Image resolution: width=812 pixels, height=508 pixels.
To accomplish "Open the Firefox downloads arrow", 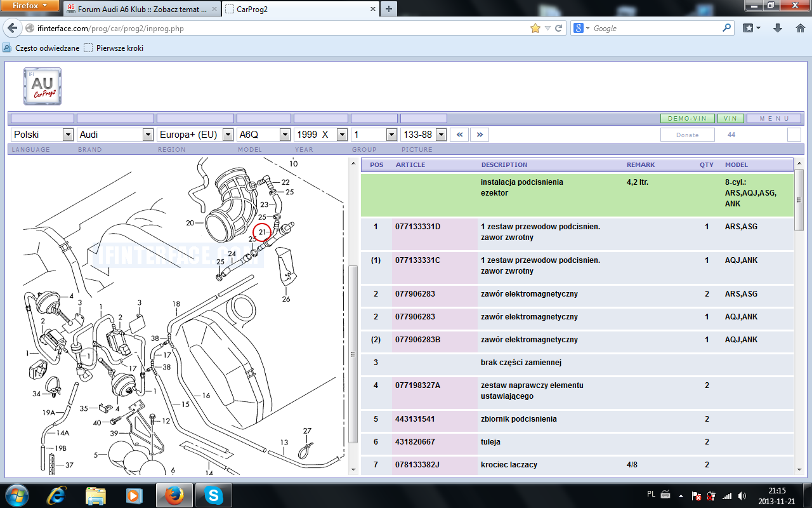I will pos(778,29).
